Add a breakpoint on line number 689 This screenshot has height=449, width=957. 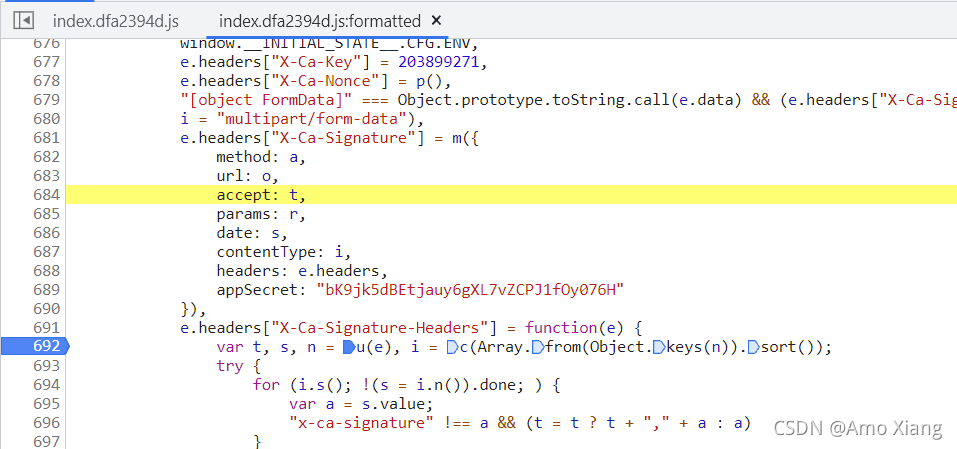click(x=47, y=289)
